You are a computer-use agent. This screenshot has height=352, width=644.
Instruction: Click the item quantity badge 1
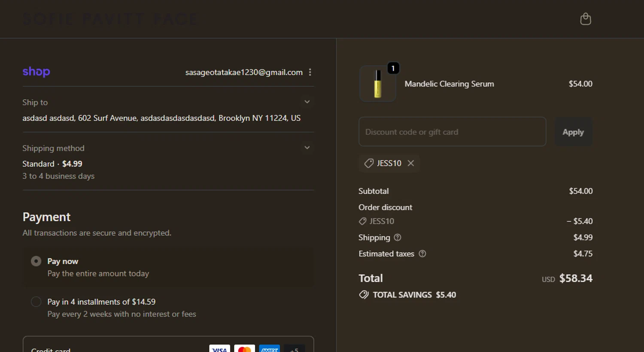tap(393, 68)
